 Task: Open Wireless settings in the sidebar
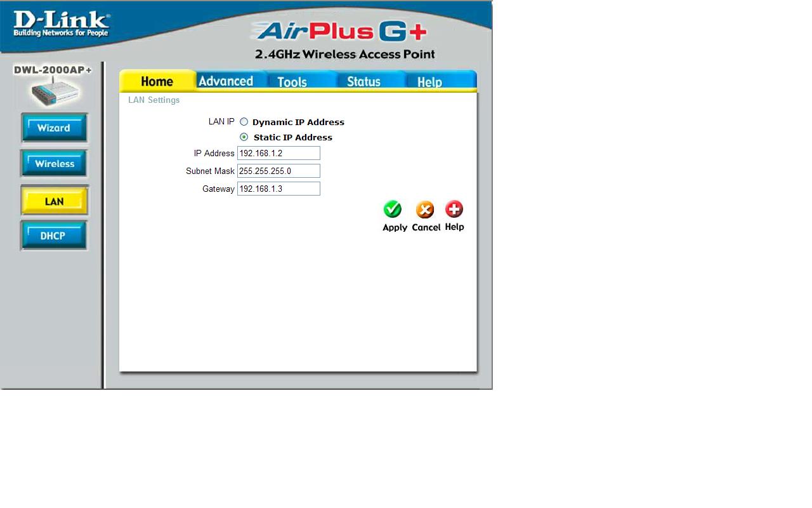[x=54, y=164]
